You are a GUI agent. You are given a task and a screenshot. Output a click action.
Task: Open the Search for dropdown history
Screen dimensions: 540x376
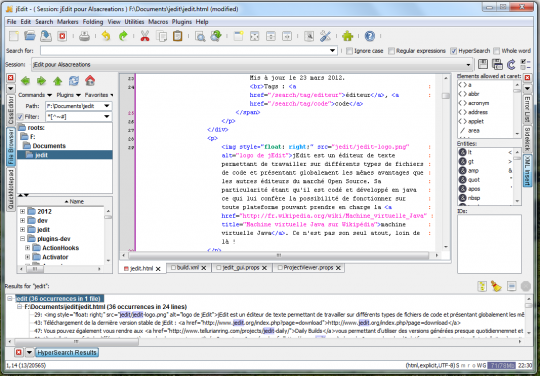point(332,51)
